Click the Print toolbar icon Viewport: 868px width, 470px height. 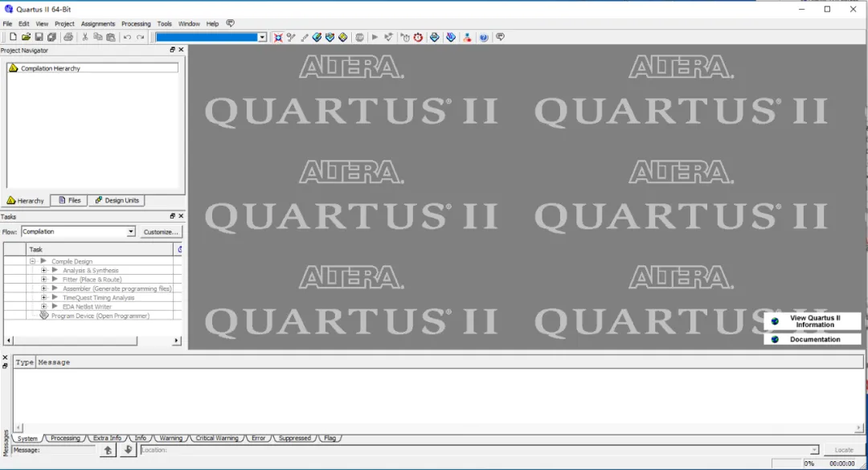pyautogui.click(x=68, y=37)
